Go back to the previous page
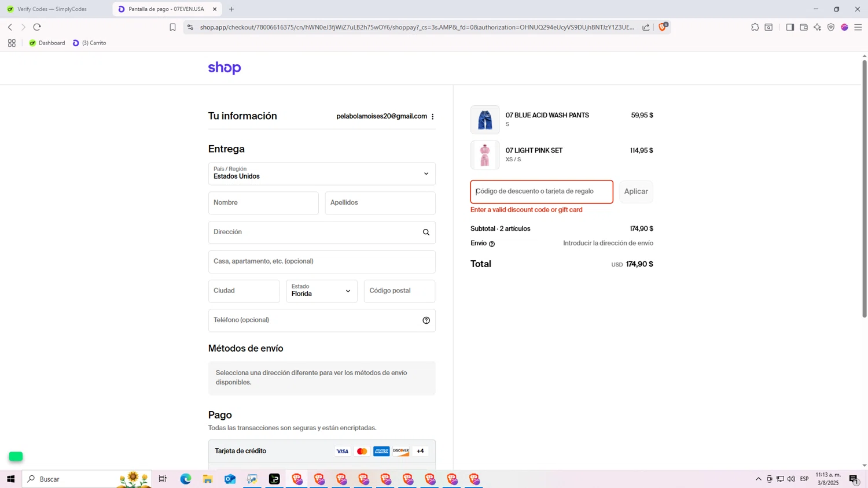 coord(10,27)
